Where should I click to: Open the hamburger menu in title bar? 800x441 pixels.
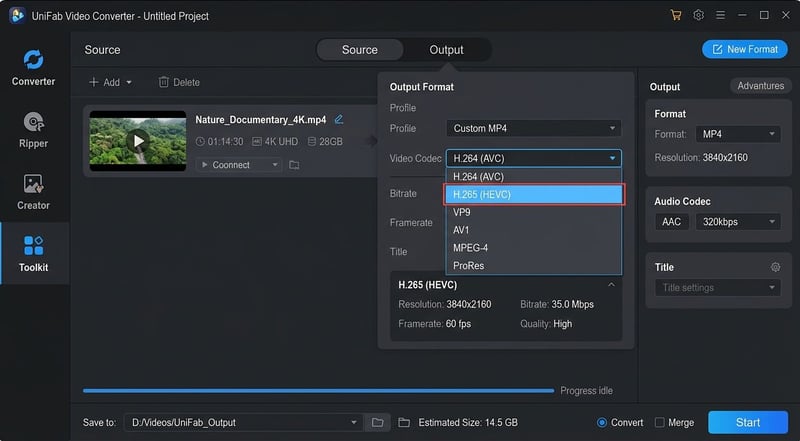click(x=720, y=15)
